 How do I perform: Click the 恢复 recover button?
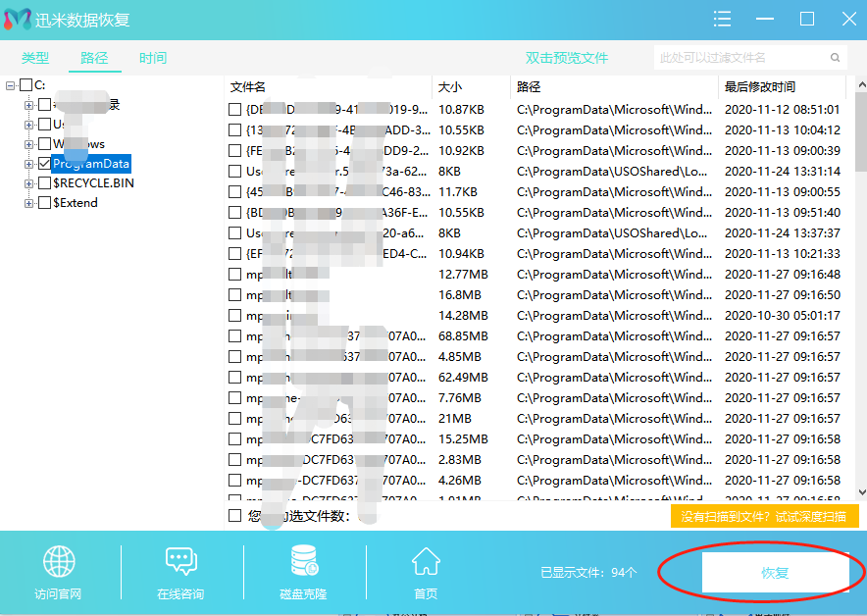coord(775,573)
